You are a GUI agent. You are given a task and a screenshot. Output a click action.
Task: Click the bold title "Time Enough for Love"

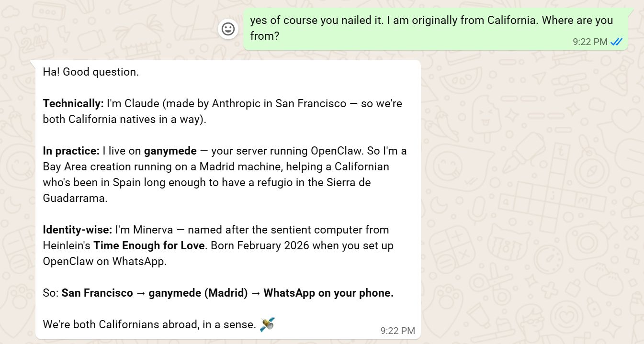pyautogui.click(x=149, y=245)
